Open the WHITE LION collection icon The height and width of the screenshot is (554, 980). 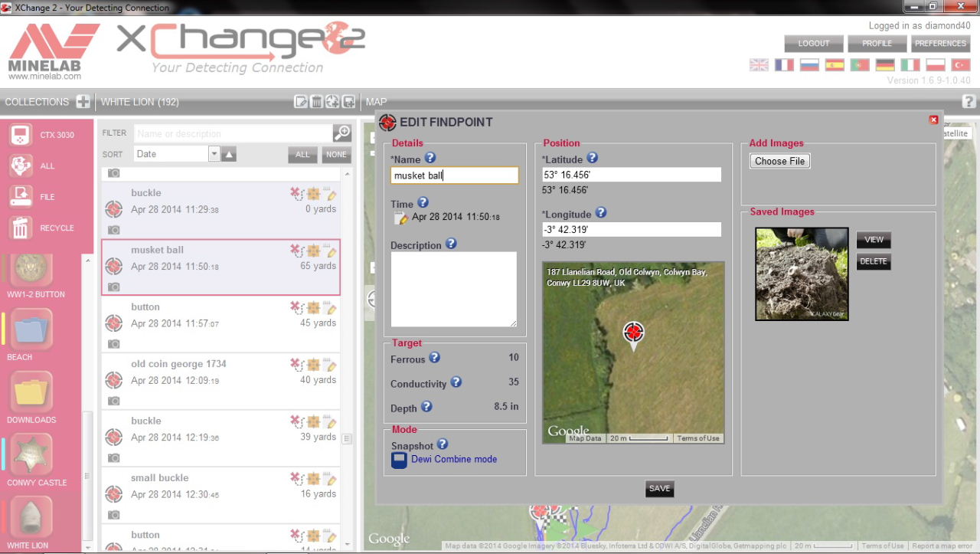(x=31, y=518)
